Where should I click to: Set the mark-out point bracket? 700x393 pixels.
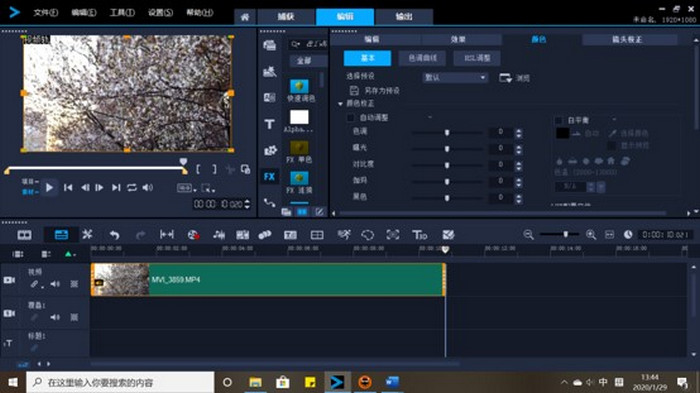tap(215, 169)
